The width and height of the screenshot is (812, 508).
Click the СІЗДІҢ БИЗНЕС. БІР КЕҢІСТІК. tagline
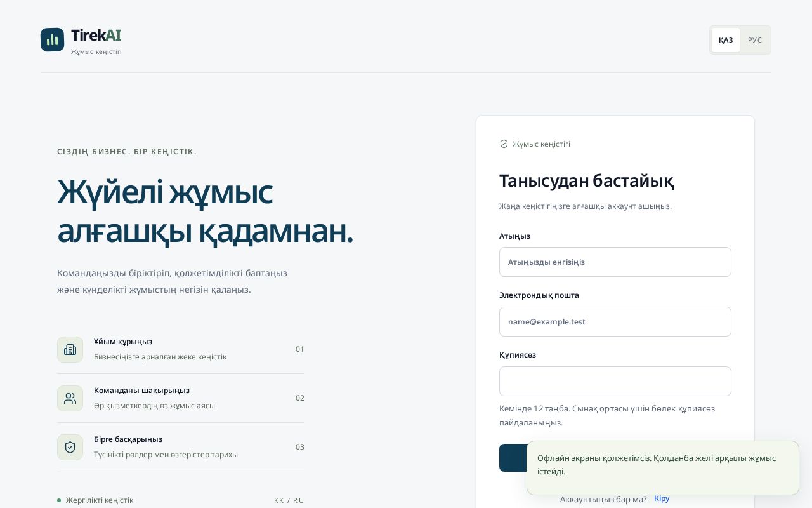[x=127, y=152]
